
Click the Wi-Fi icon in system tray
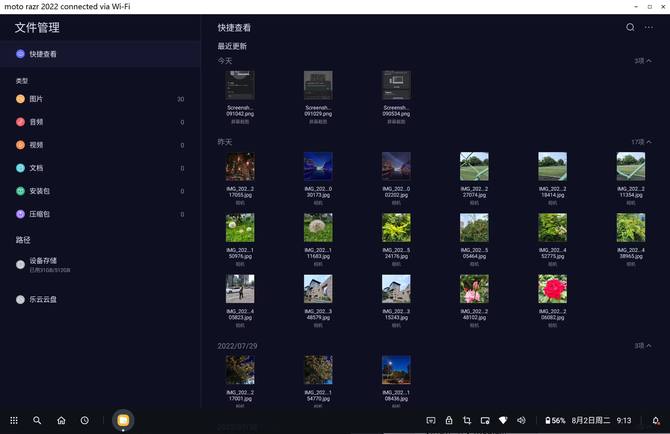tap(503, 421)
